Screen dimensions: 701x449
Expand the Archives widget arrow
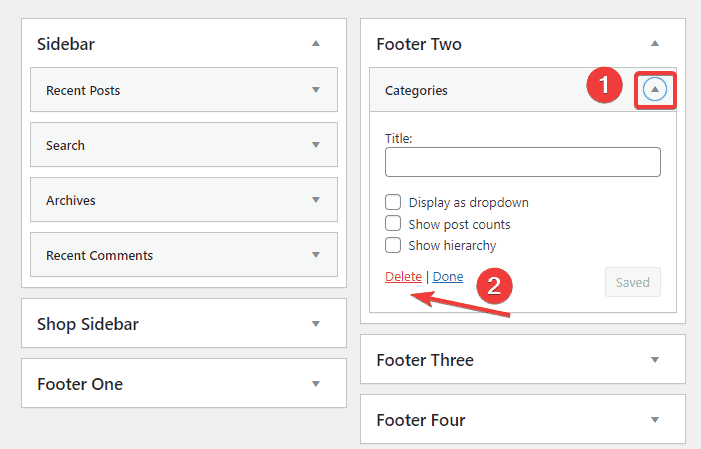click(315, 200)
